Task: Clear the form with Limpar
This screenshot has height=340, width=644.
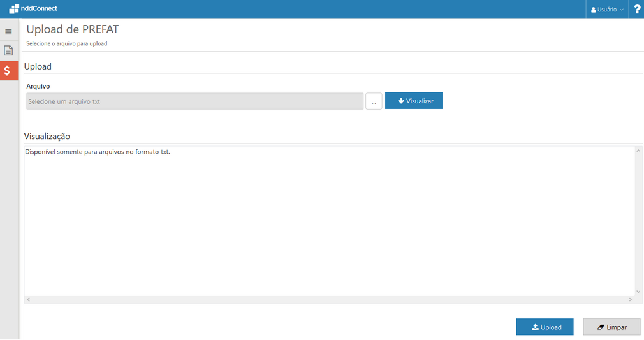Action: click(x=611, y=327)
